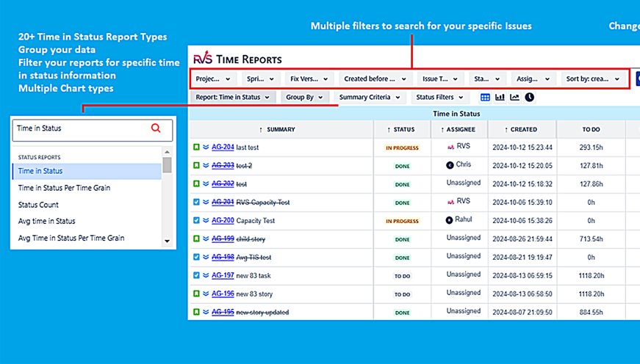The image size is (640, 364).
Task: Click story type icon for AG-203
Action: click(x=196, y=166)
